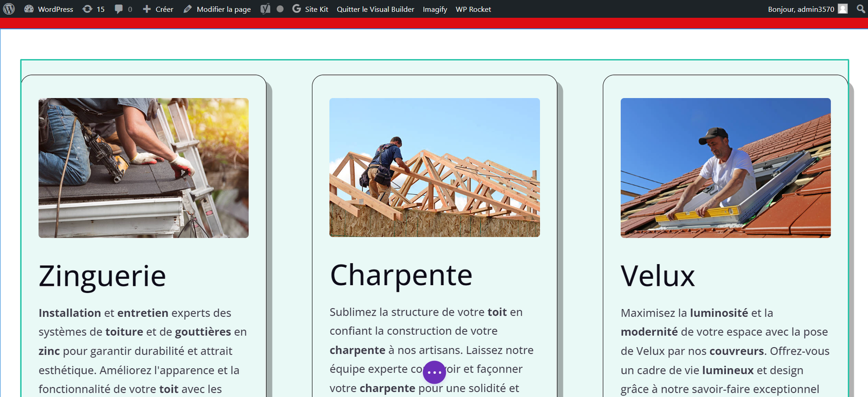This screenshot has width=868, height=397.
Task: Open Site Kit from admin bar
Action: tap(310, 9)
